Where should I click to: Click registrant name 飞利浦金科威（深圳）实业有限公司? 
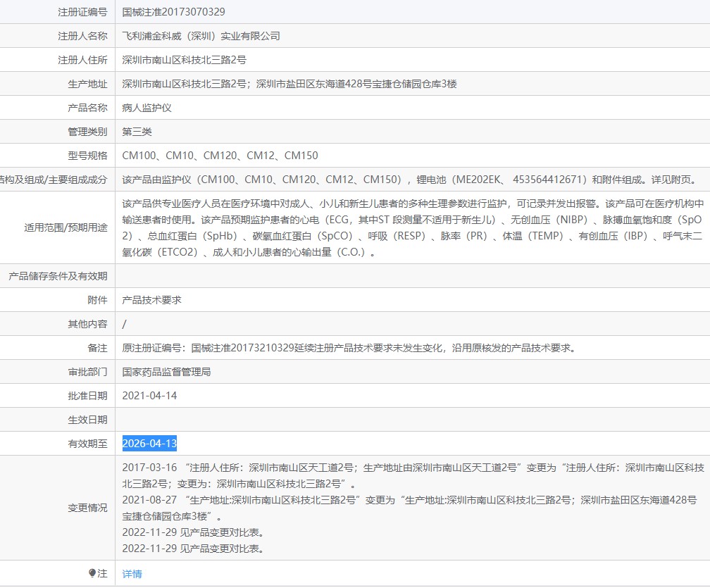[x=201, y=36]
